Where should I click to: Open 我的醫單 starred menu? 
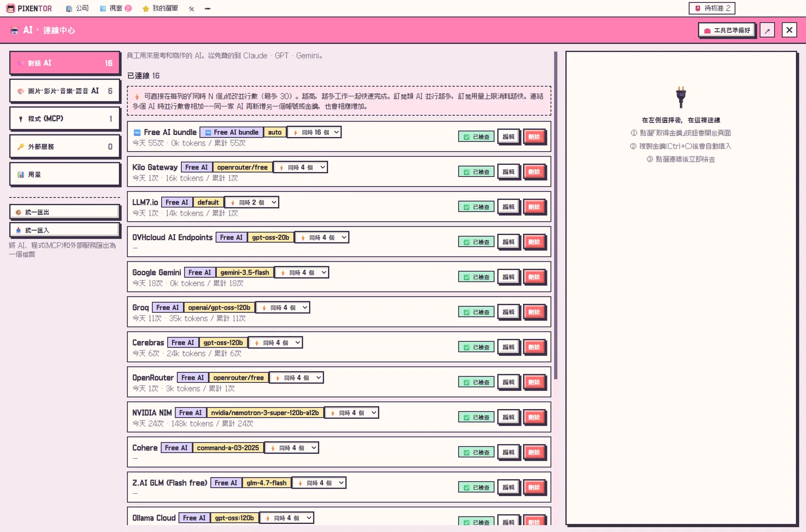(x=160, y=9)
